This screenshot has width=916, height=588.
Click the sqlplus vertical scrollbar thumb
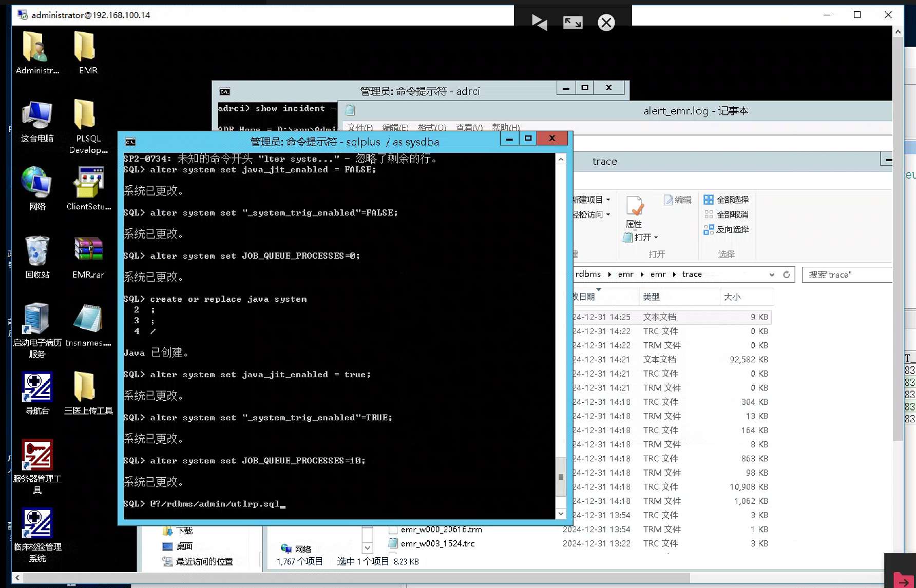point(561,477)
